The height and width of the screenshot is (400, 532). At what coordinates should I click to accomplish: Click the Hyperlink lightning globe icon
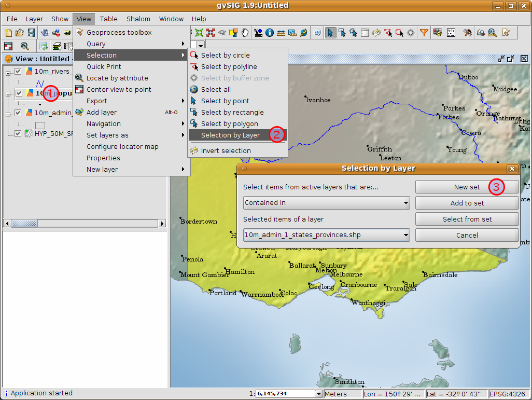click(304, 33)
